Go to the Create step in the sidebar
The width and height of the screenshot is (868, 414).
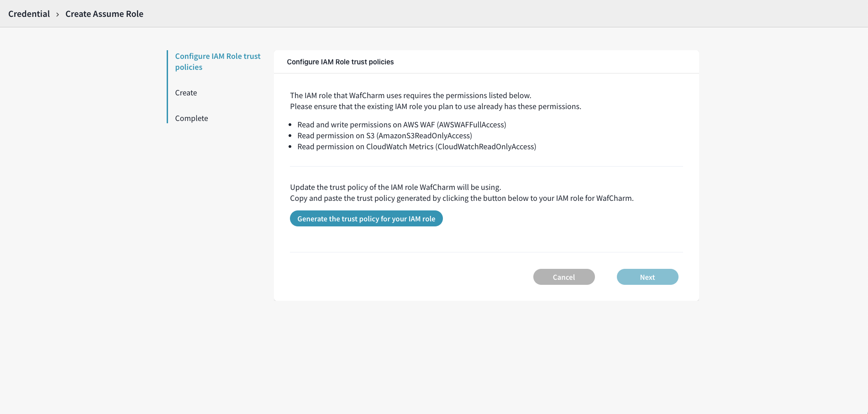[x=186, y=93]
